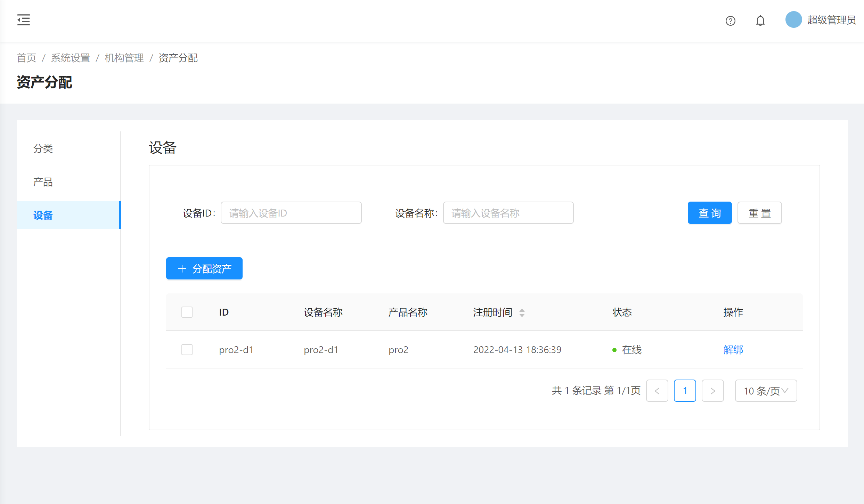
Task: Click the 2022-04-13 18:36:39 timestamp cell
Action: pos(517,350)
